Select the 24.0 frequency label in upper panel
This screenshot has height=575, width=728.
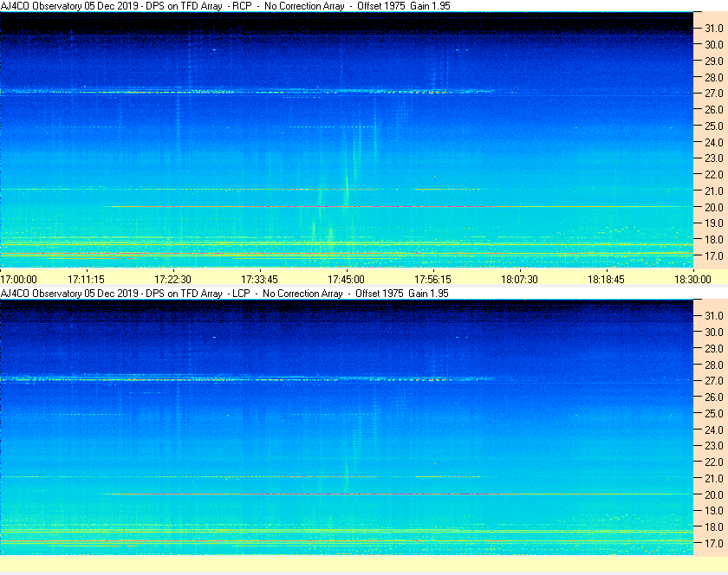[713, 142]
